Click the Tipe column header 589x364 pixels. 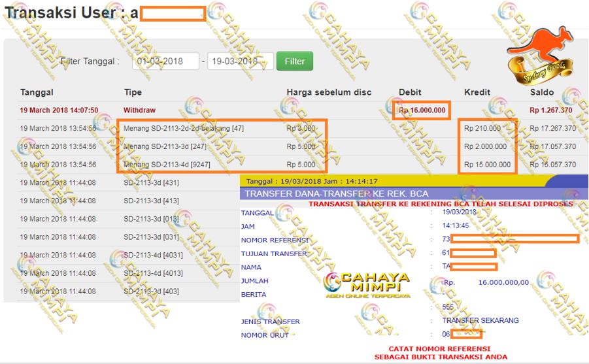(x=133, y=92)
